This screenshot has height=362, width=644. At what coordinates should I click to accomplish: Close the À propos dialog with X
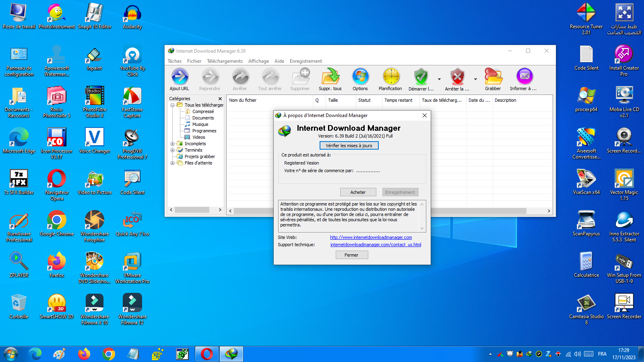pyautogui.click(x=425, y=115)
